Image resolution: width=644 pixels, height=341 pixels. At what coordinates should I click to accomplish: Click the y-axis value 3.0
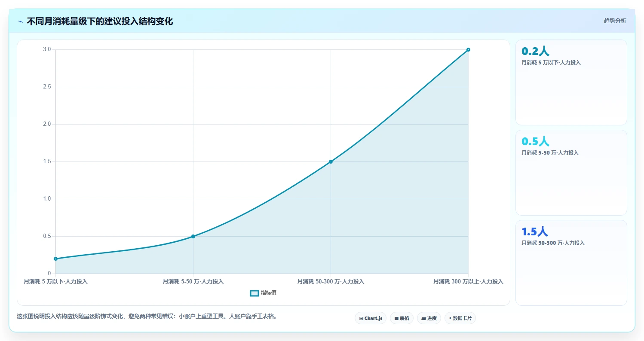(47, 49)
